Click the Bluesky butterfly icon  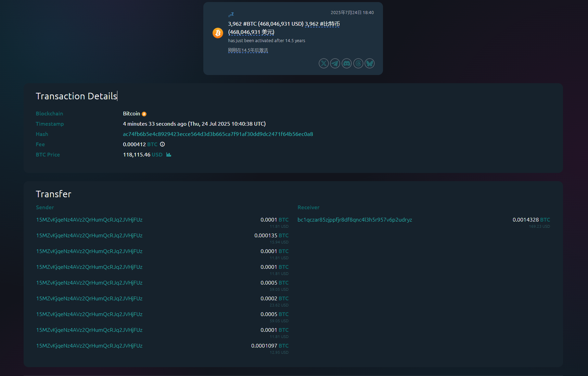coord(370,63)
